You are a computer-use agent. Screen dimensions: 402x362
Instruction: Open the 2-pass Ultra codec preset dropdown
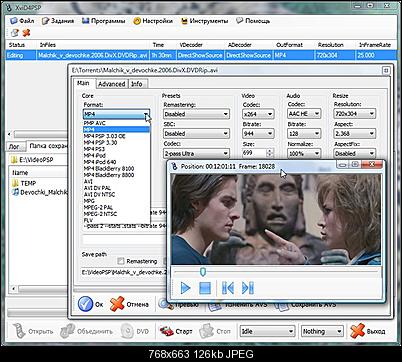(196, 154)
